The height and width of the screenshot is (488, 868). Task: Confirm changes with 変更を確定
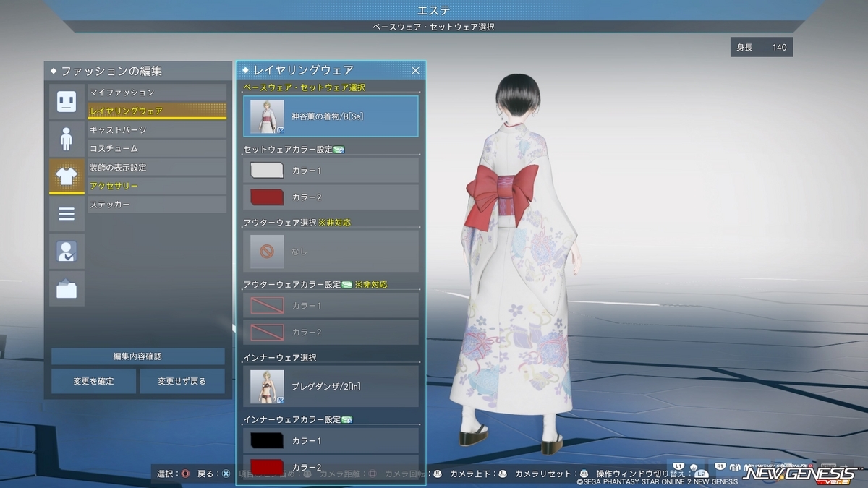click(x=93, y=381)
